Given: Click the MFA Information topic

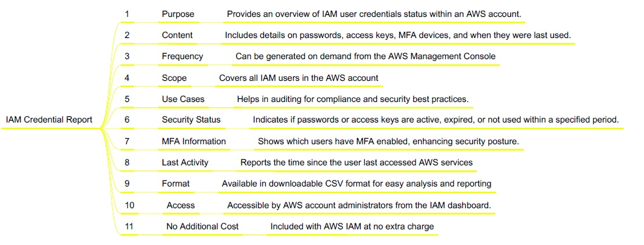Looking at the screenshot, I should (x=193, y=141).
